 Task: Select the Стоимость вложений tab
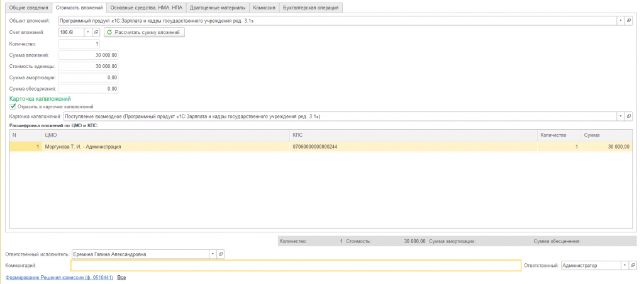(x=79, y=8)
